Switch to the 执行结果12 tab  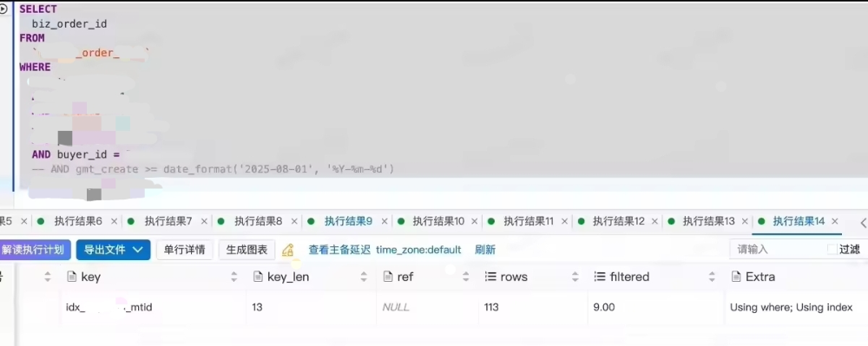(x=619, y=222)
